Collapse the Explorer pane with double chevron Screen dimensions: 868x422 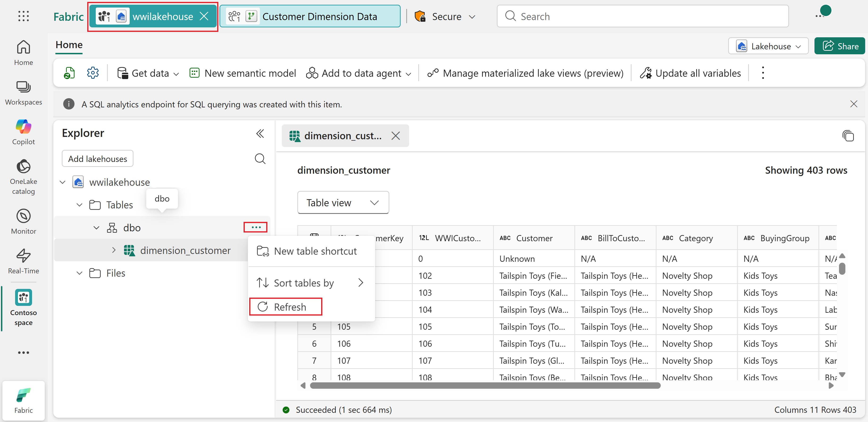(260, 134)
